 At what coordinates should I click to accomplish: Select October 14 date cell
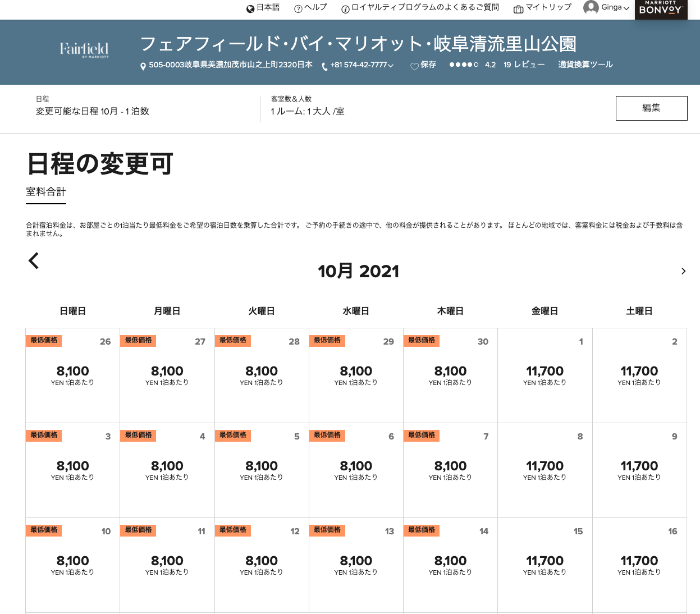450,565
